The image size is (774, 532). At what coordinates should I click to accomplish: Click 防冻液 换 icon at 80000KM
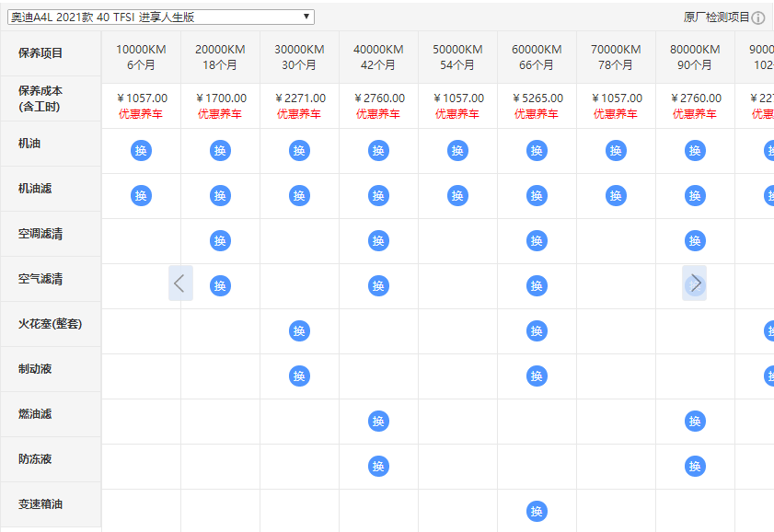(695, 467)
